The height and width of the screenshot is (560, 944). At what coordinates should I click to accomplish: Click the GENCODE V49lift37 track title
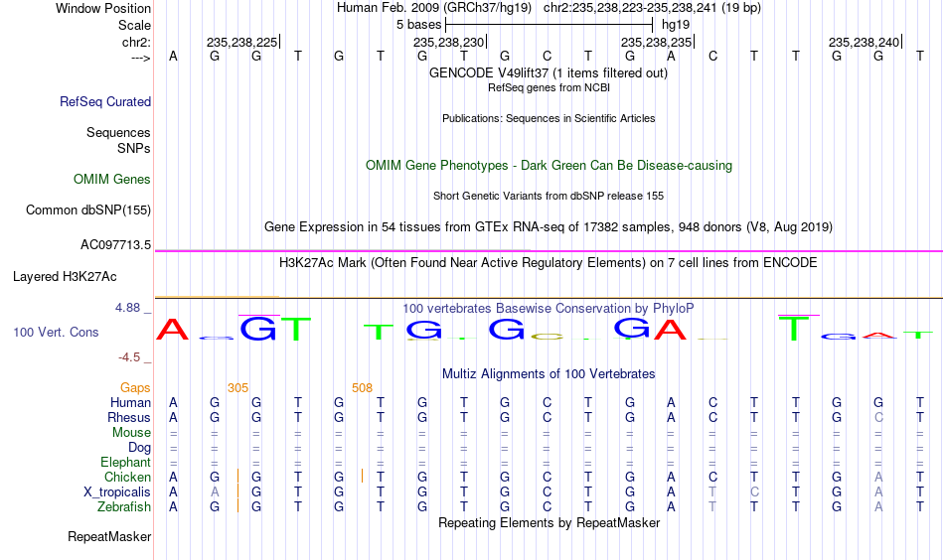pos(549,72)
